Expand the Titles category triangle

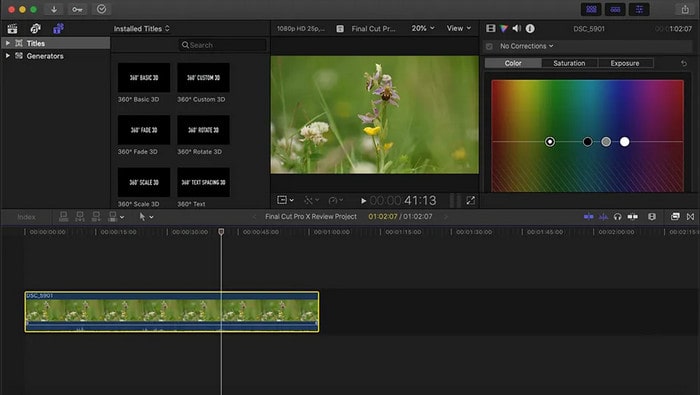(8, 43)
